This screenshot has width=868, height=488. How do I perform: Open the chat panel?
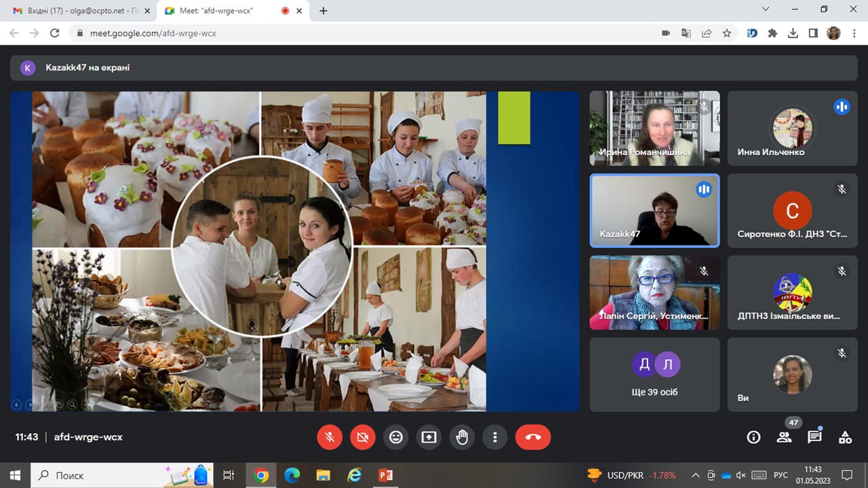click(x=814, y=437)
